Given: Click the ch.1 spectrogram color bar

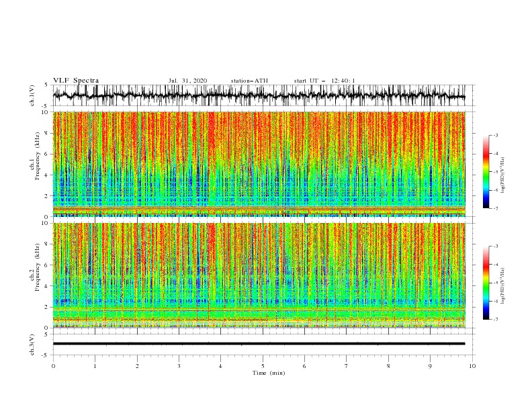Looking at the screenshot, I should pos(486,172).
